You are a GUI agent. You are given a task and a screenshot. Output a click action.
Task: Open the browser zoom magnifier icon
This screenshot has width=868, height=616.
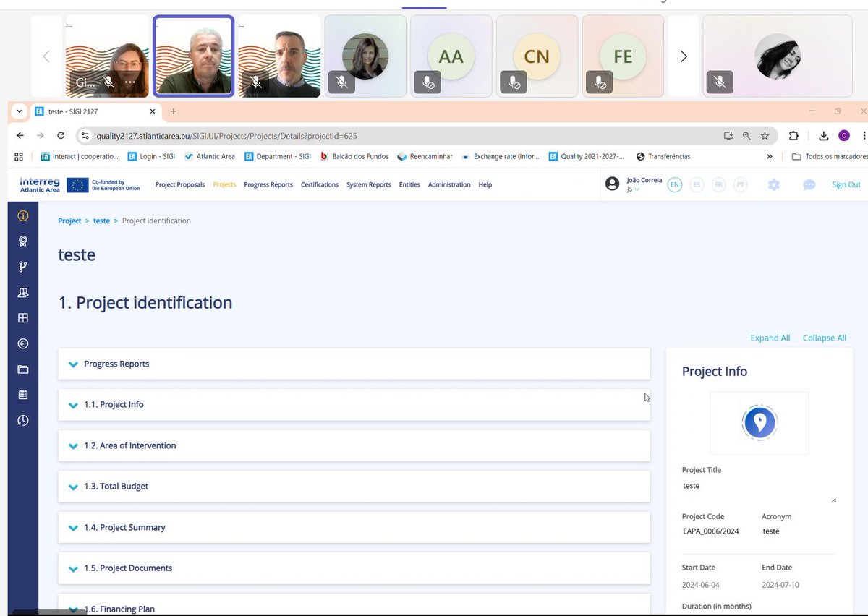[x=746, y=135]
